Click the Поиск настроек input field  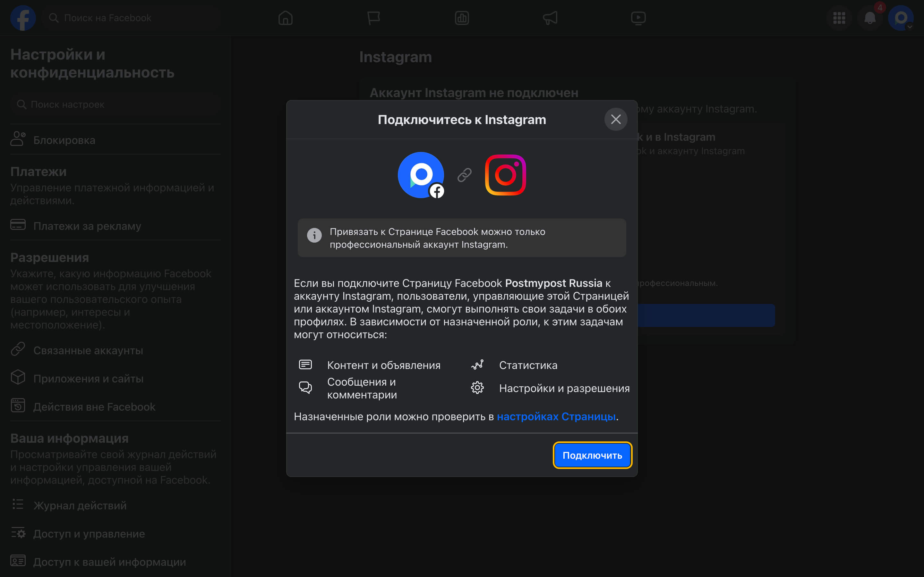click(115, 105)
